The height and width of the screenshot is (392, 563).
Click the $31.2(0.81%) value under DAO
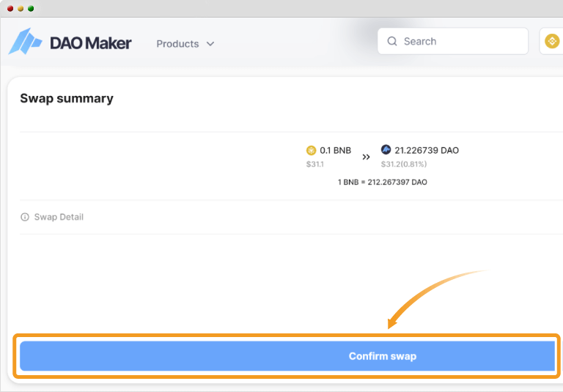[x=404, y=164]
